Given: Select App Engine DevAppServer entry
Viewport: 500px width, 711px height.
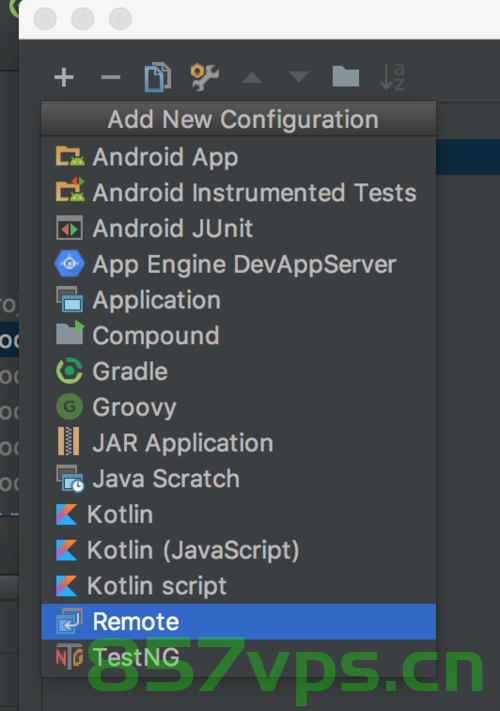Looking at the screenshot, I should pyautogui.click(x=238, y=264).
